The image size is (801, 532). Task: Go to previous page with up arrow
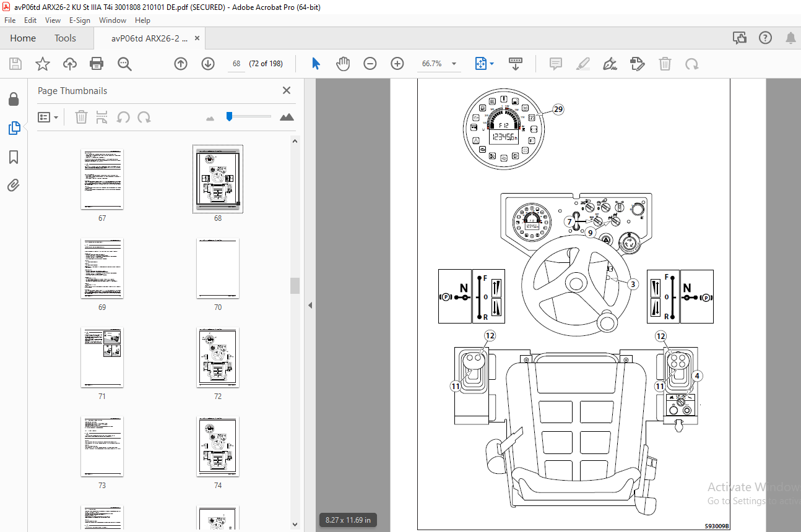180,64
